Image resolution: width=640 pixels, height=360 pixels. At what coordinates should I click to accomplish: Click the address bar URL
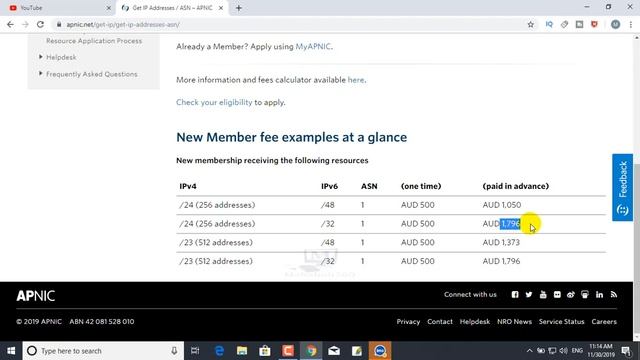[123, 24]
